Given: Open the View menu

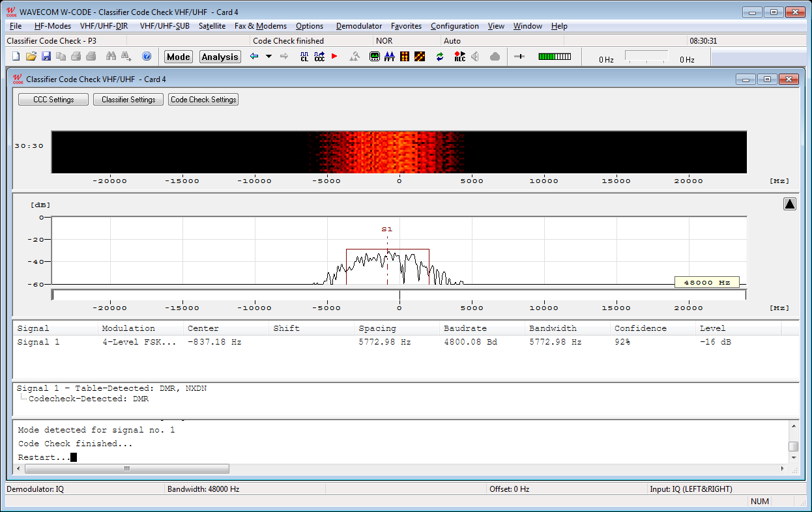Looking at the screenshot, I should (x=496, y=26).
